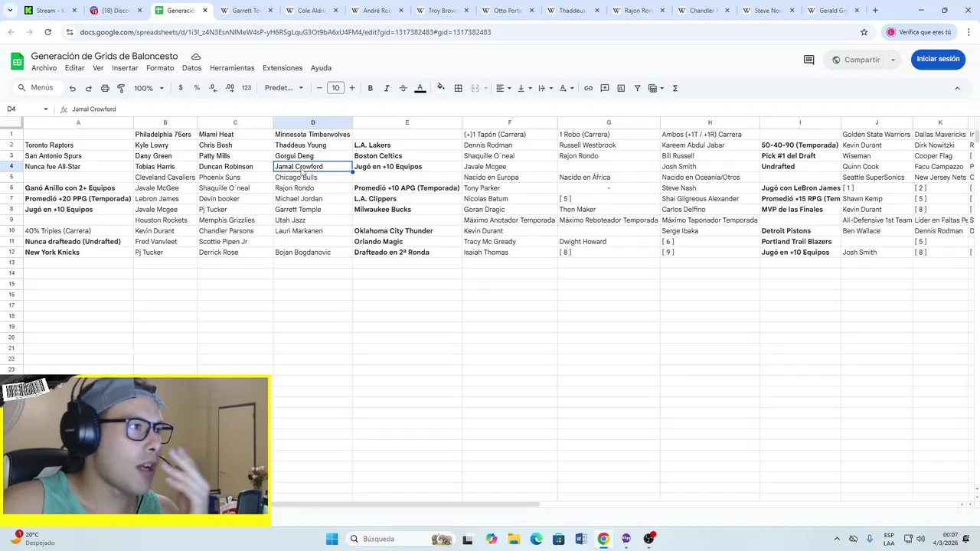
Task: Open table/filter views dropdown
Action: click(x=657, y=88)
